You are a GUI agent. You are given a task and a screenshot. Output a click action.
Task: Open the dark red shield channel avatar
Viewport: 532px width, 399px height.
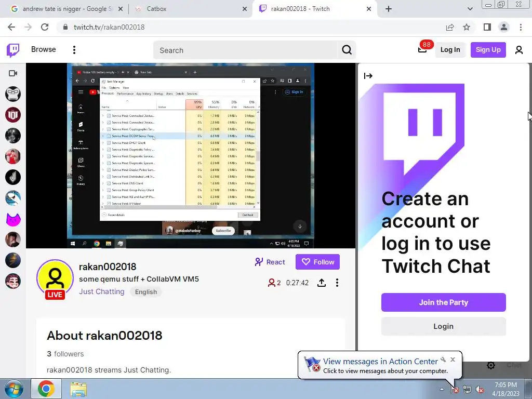13,115
